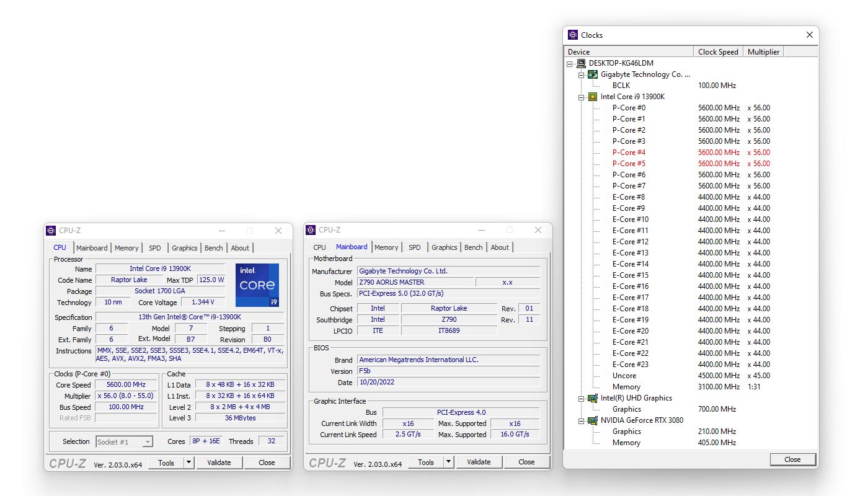This screenshot has width=868, height=496.
Task: Open Tools dropdown arrow in Mainboard tab window
Action: [449, 462]
